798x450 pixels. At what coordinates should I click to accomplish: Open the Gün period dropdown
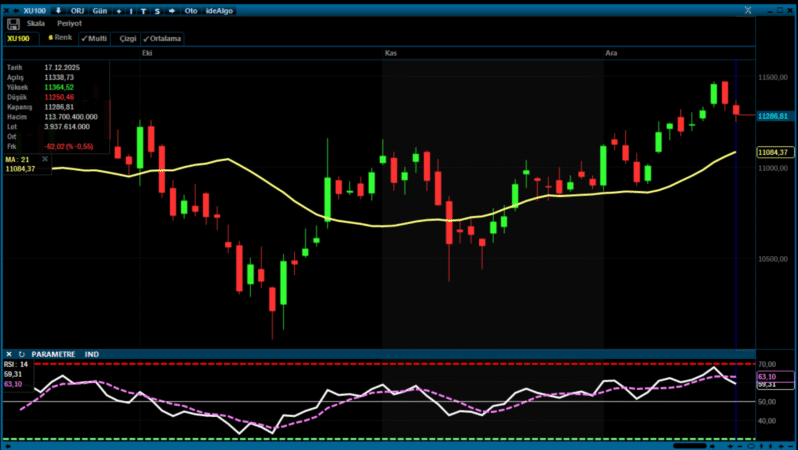pyautogui.click(x=100, y=10)
